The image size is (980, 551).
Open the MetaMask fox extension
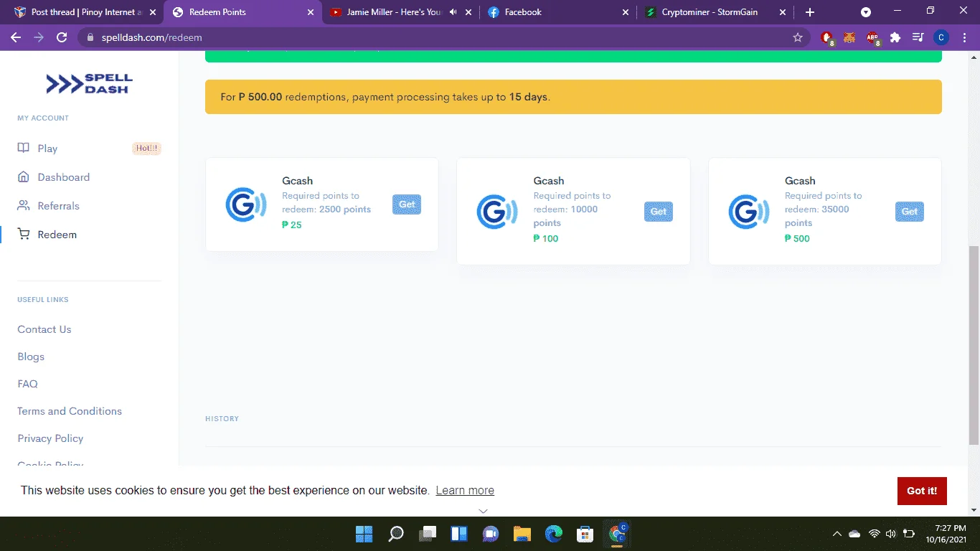849,37
